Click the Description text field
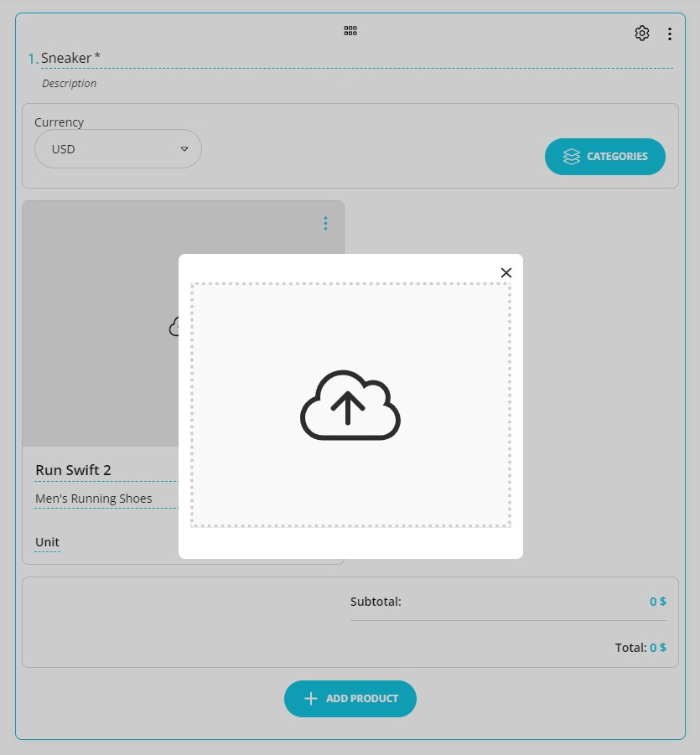This screenshot has height=755, width=700. (70, 84)
